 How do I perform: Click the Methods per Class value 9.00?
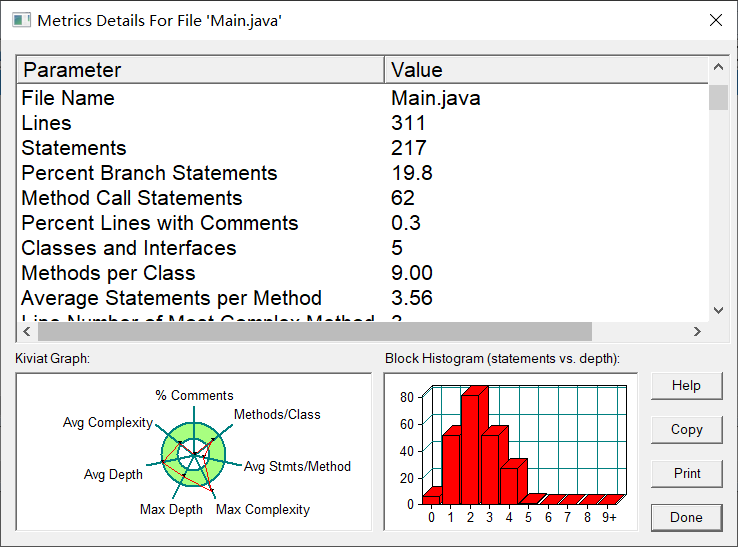click(x=412, y=273)
